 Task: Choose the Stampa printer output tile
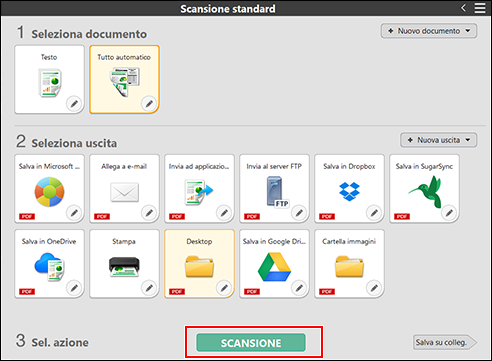[124, 263]
